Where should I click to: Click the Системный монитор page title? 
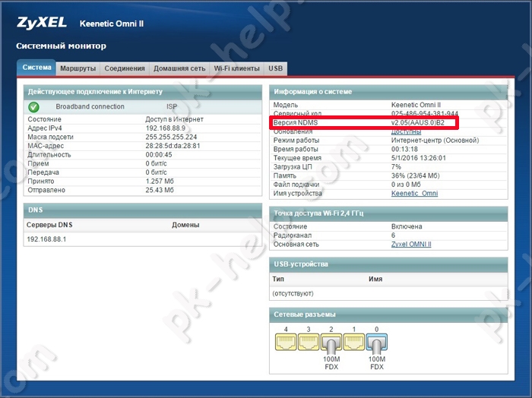(61, 46)
